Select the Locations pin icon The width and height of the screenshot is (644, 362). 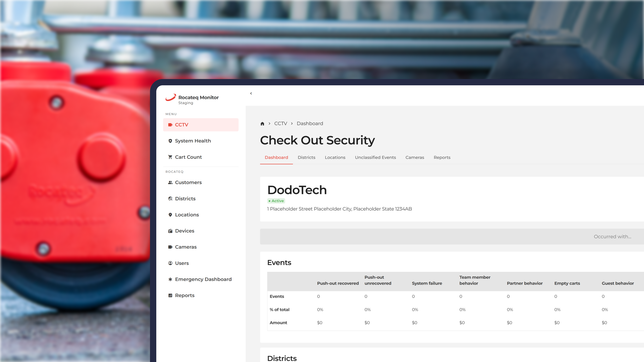tap(170, 215)
